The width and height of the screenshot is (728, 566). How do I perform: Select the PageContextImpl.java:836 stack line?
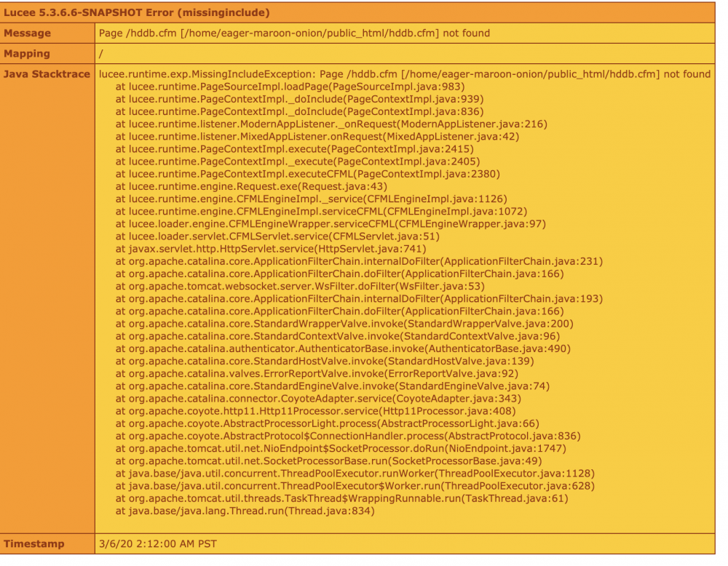pyautogui.click(x=299, y=112)
